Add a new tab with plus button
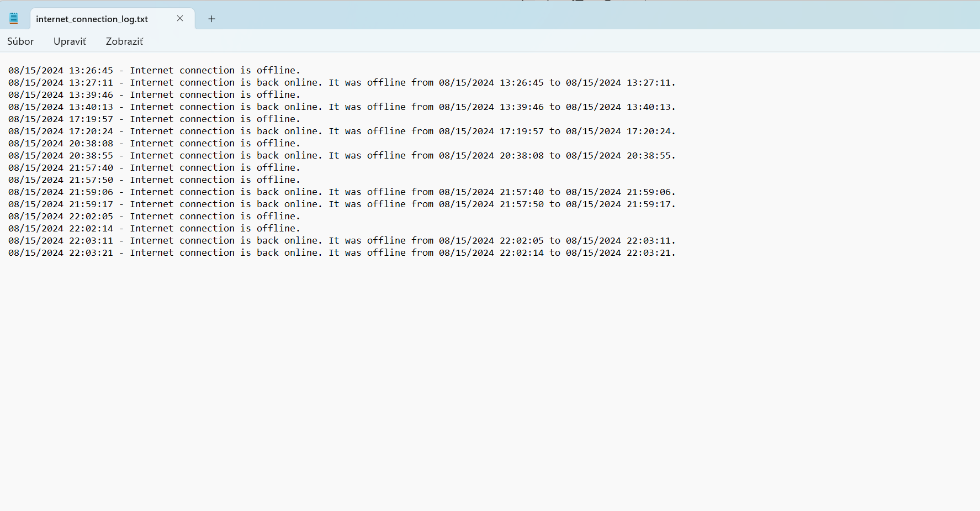 tap(211, 19)
